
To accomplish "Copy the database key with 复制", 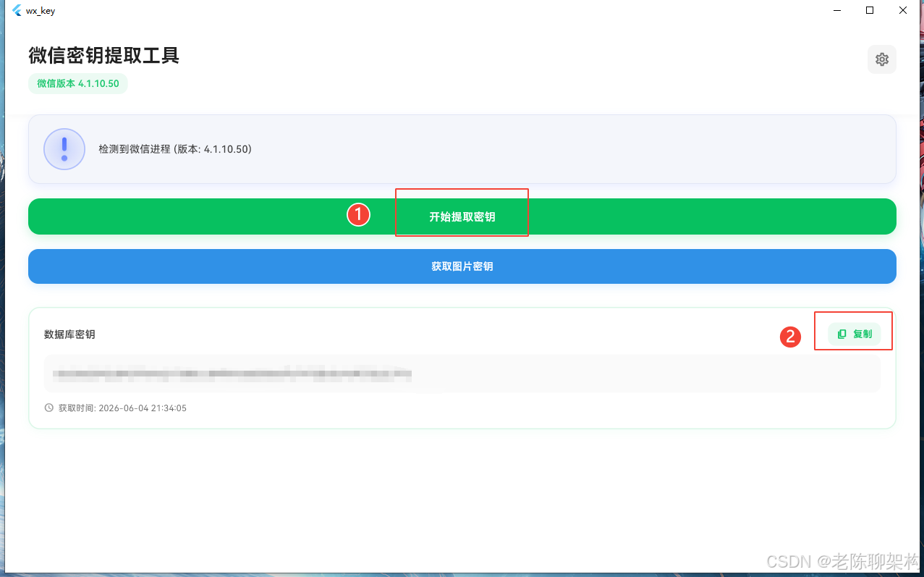I will [855, 334].
